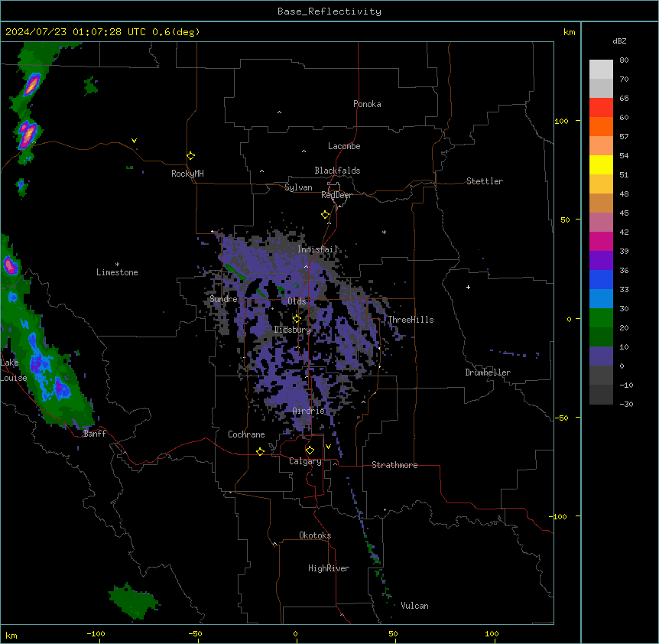Image resolution: width=659 pixels, height=644 pixels.
Task: Click the caret marker below Ponoka's west side
Action: point(280,112)
